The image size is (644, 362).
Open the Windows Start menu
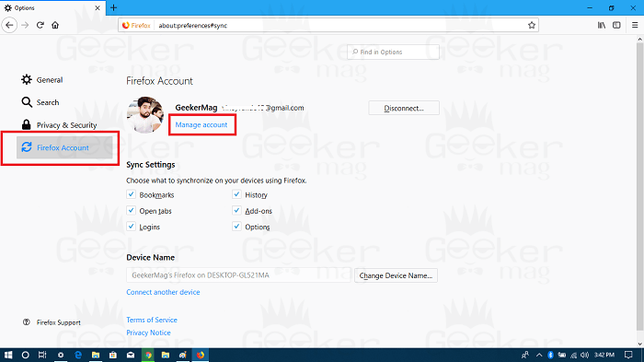tap(8, 355)
